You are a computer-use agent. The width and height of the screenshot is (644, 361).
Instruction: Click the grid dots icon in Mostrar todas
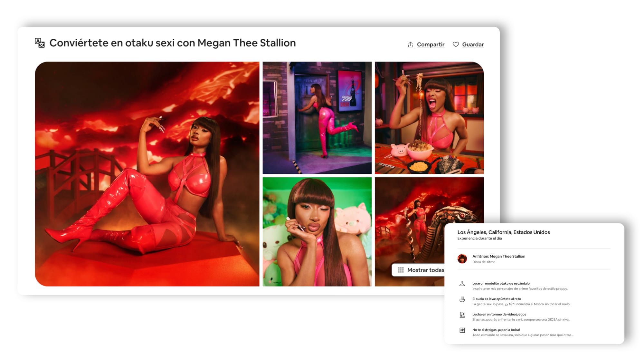(x=401, y=270)
